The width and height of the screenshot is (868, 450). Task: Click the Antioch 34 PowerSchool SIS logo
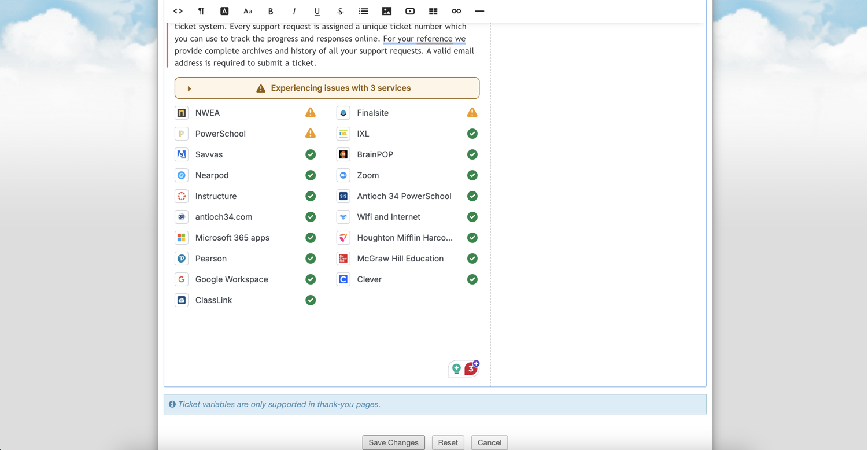pos(343,196)
